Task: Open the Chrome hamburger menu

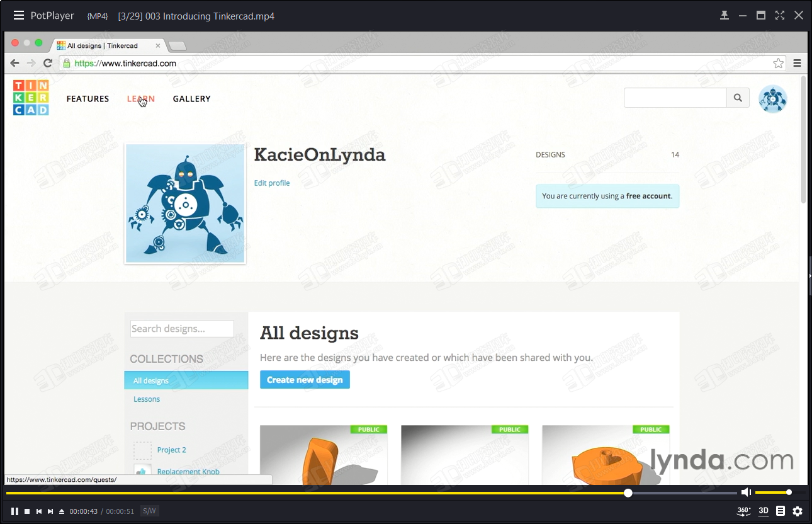Action: coord(797,63)
